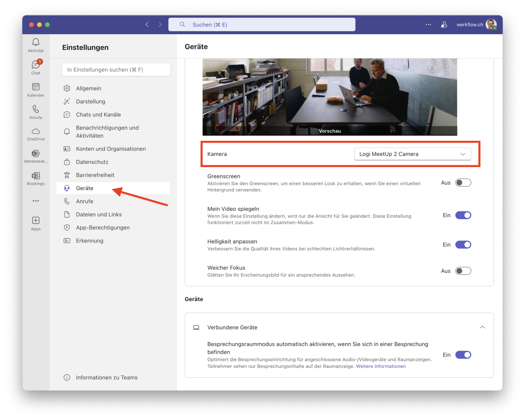Screen dimensions: 525x420
Task: Select Datenschutz in settings menu
Action: (x=92, y=162)
